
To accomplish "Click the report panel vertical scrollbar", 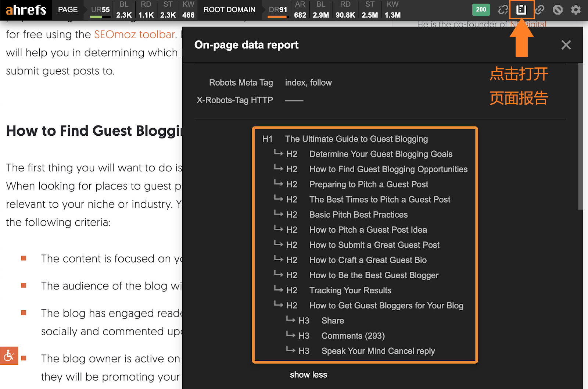I will coord(580,136).
